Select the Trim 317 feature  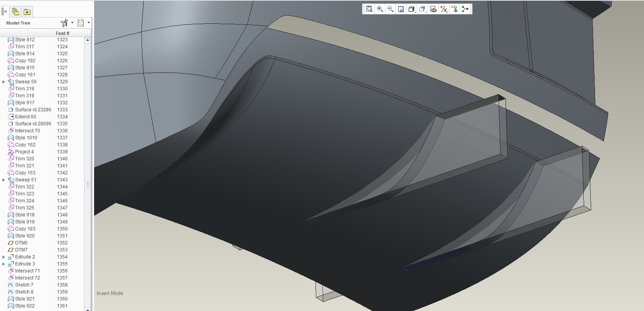pyautogui.click(x=24, y=47)
